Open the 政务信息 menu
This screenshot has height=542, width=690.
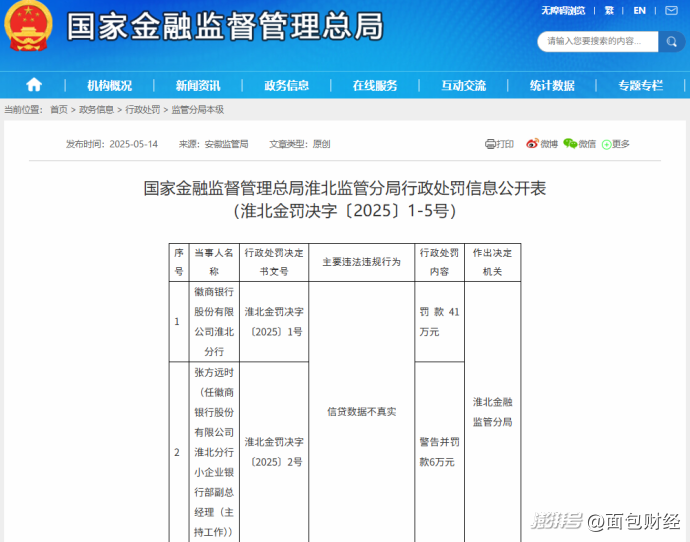coord(286,85)
